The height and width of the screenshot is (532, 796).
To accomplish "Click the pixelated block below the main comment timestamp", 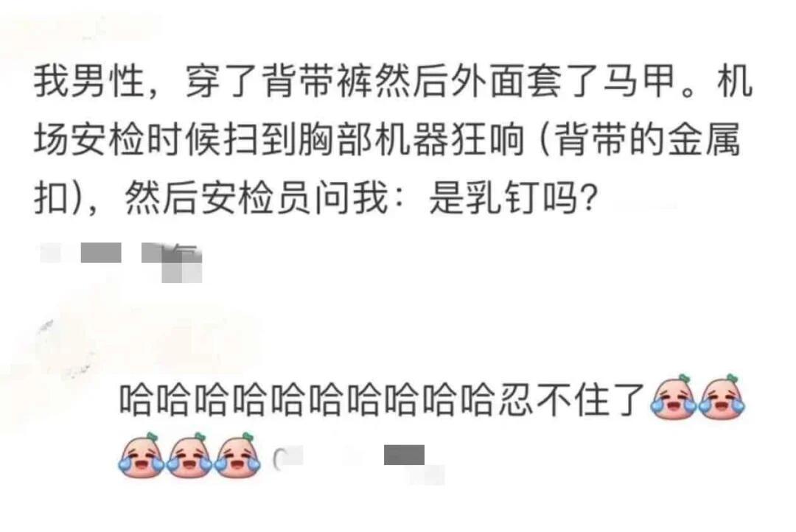I will (x=182, y=272).
